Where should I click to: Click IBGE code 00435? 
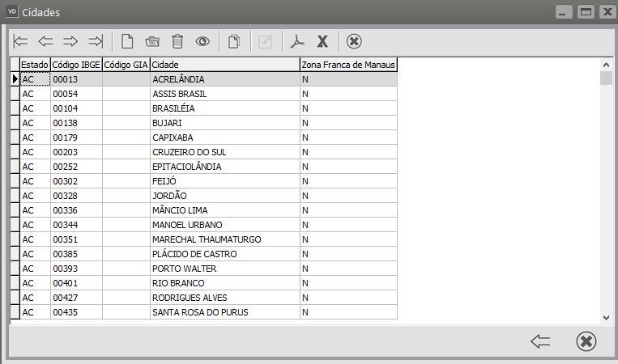point(76,312)
